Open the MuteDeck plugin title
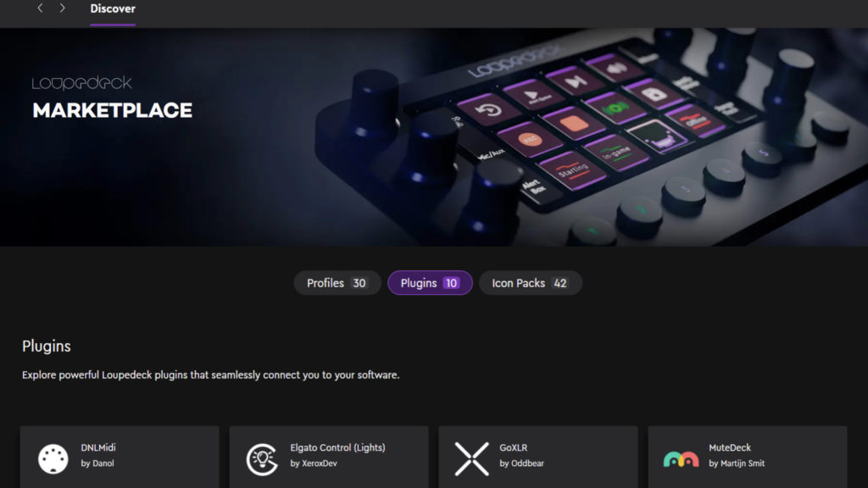The height and width of the screenshot is (488, 868). [x=730, y=447]
